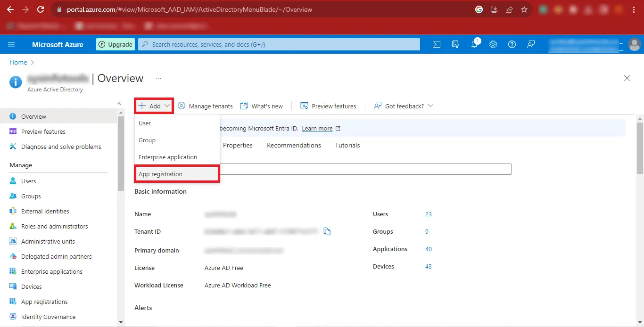Image resolution: width=644 pixels, height=327 pixels.
Task: Click the notifications bell icon
Action: [474, 44]
